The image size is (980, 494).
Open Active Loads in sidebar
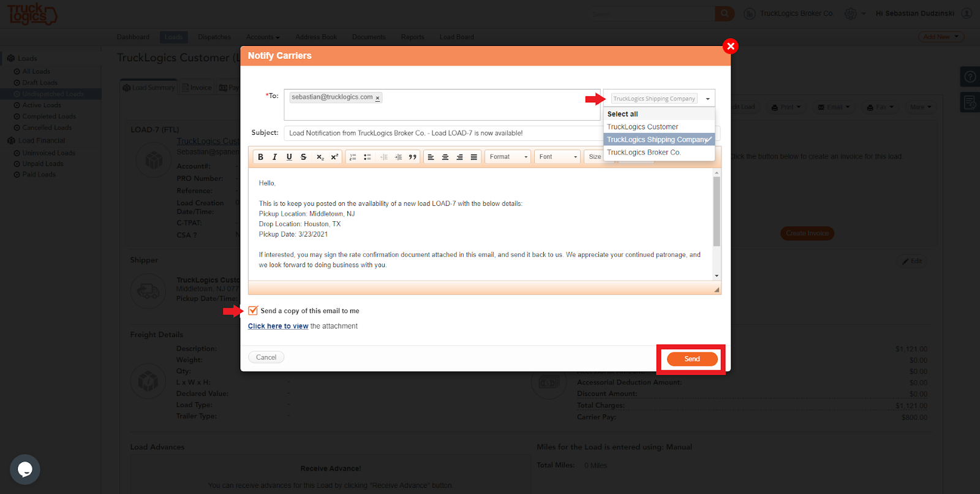(x=42, y=105)
